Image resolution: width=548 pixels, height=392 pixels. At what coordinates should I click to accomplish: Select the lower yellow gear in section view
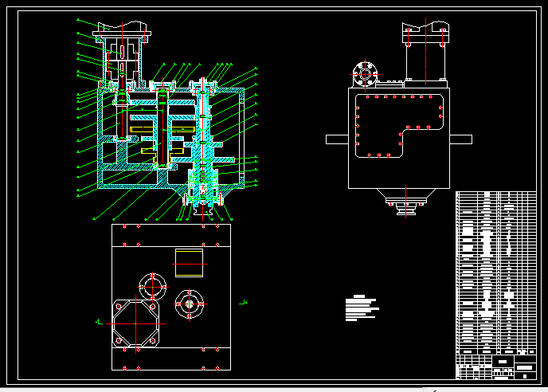click(x=162, y=151)
